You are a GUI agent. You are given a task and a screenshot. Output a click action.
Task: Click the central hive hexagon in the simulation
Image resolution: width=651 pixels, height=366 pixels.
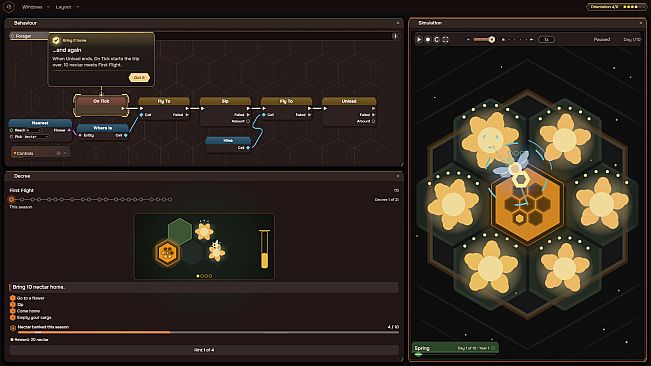point(528,205)
